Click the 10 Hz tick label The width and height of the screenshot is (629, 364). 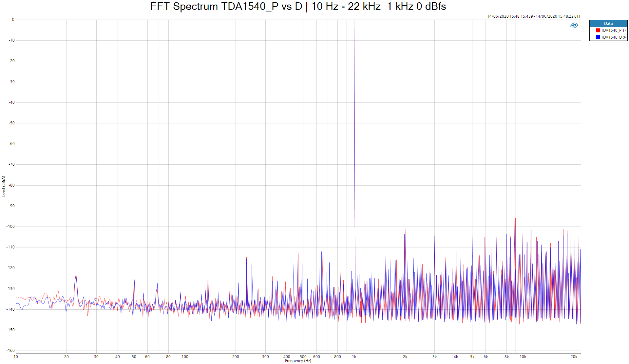(x=16, y=357)
